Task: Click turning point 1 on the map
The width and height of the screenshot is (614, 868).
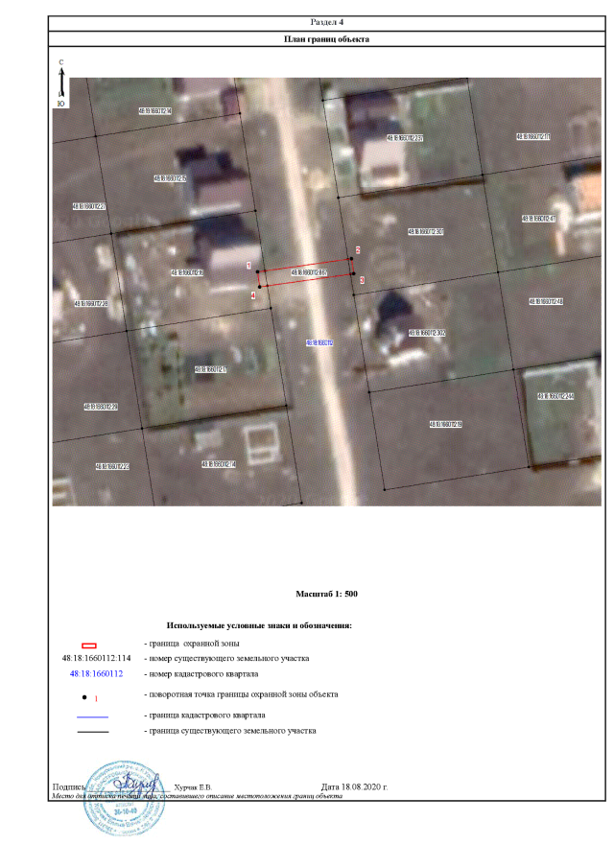Action: (x=258, y=271)
